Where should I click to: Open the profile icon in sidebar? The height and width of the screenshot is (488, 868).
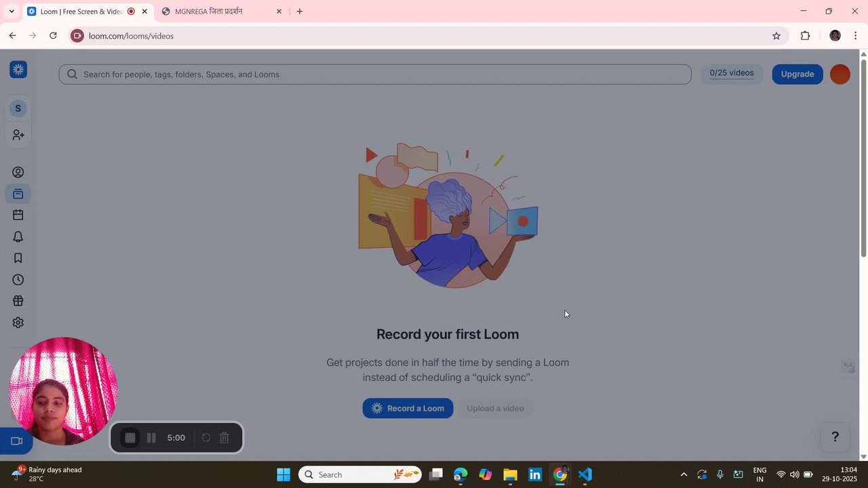[18, 172]
